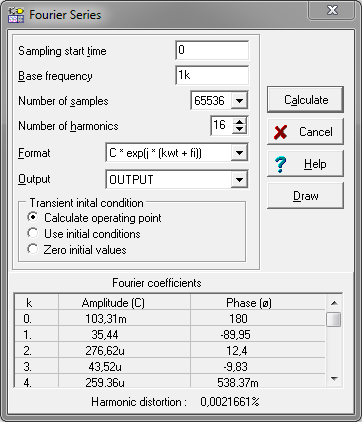Increase number of harmonics with up arrow
The image size is (362, 422).
[x=239, y=122]
